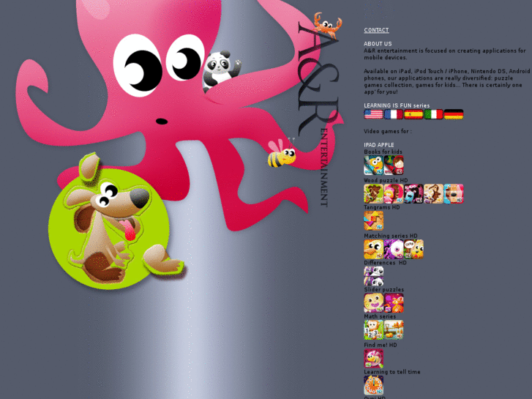The width and height of the screenshot is (532, 399).
Task: Click the ABOUT US heading
Action: (x=378, y=44)
